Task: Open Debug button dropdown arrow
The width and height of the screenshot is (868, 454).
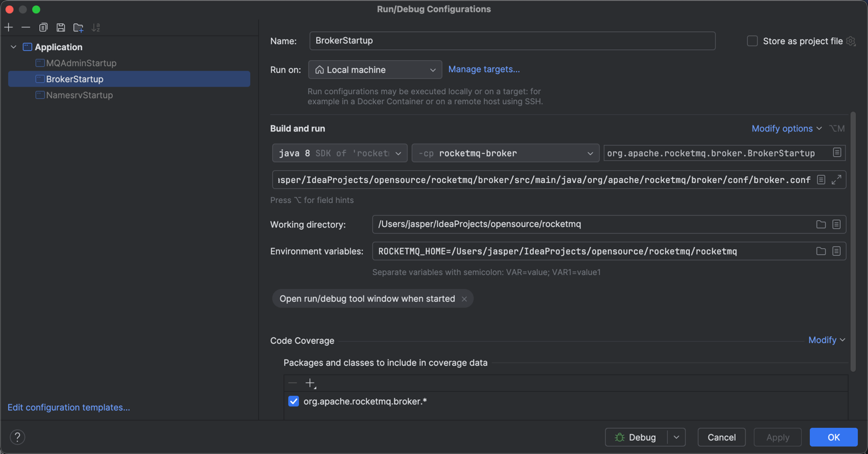Action: click(677, 437)
